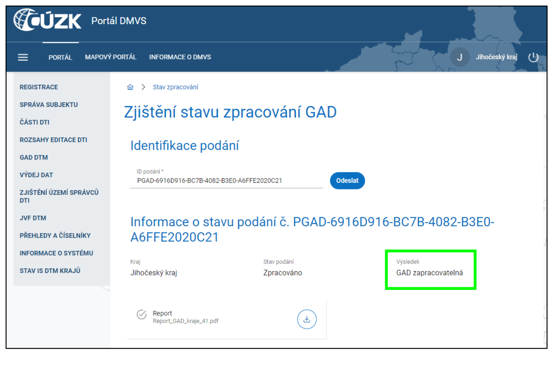
Task: Go to GAD DTM section
Action: click(34, 157)
